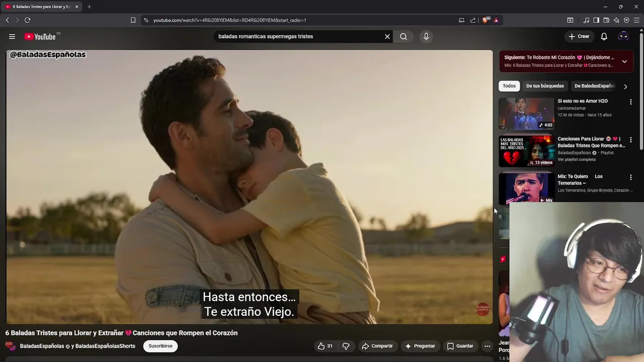Share this page from address bar
Screen dimensions: 644x362
point(473,20)
